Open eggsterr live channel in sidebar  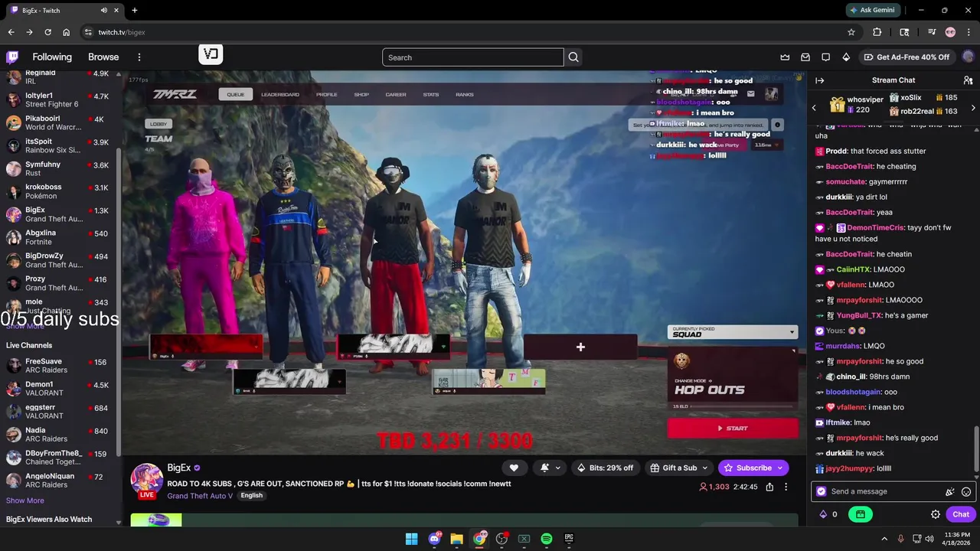click(x=60, y=412)
